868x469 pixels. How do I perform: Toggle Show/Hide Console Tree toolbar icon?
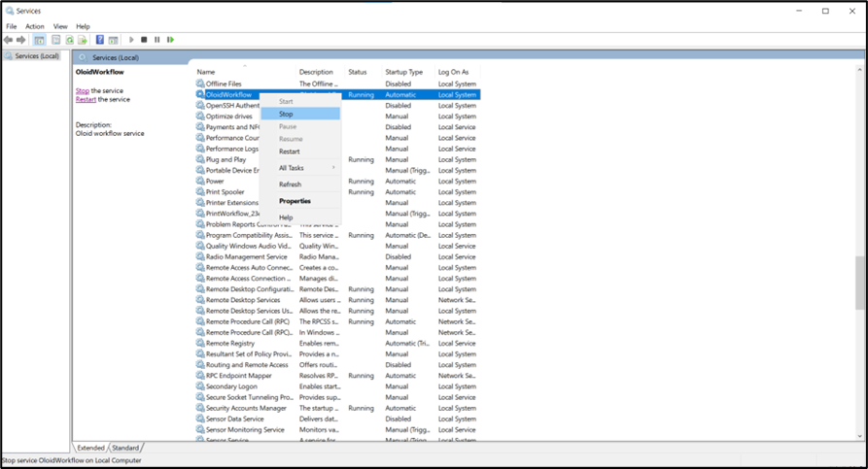click(x=39, y=40)
